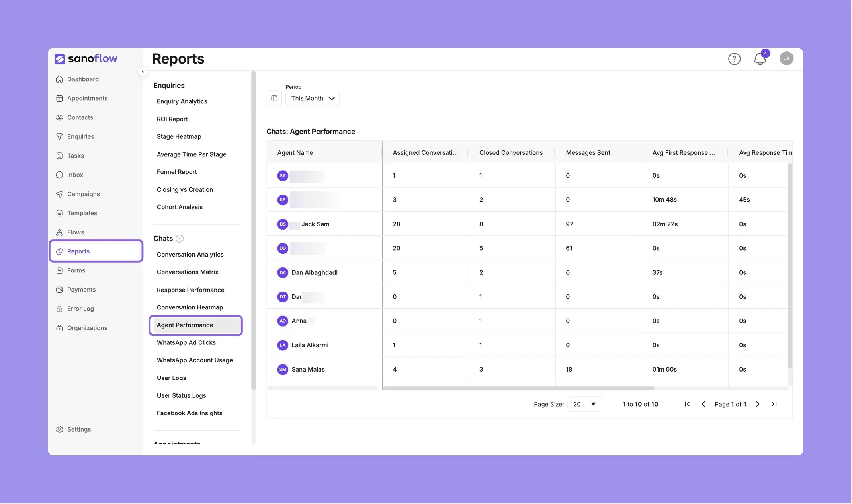Click the Appointments calendar icon
The image size is (852, 504).
click(x=60, y=98)
